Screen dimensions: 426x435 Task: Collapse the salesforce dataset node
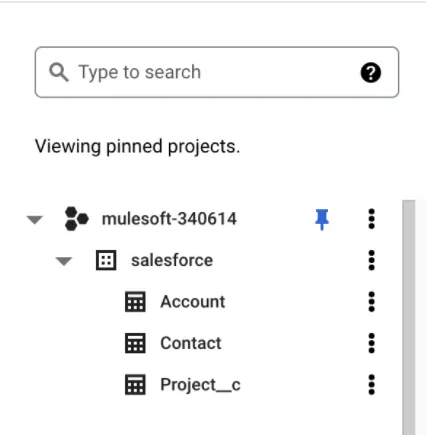click(64, 261)
